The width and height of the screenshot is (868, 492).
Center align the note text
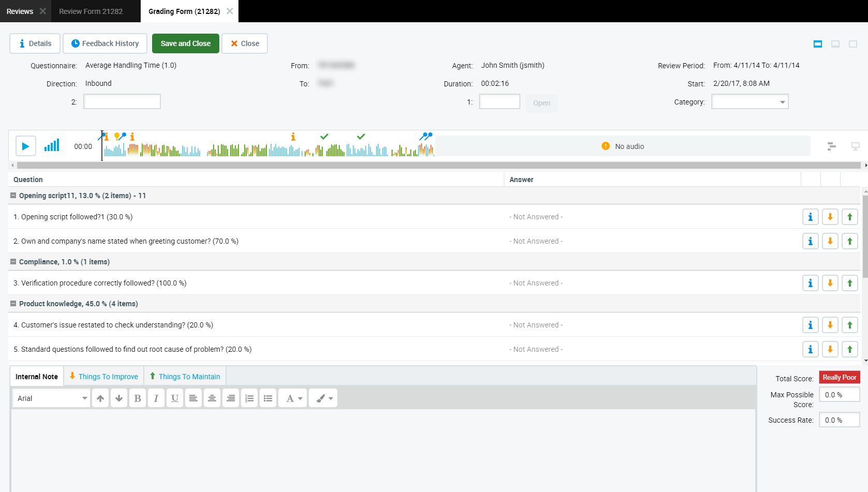212,398
